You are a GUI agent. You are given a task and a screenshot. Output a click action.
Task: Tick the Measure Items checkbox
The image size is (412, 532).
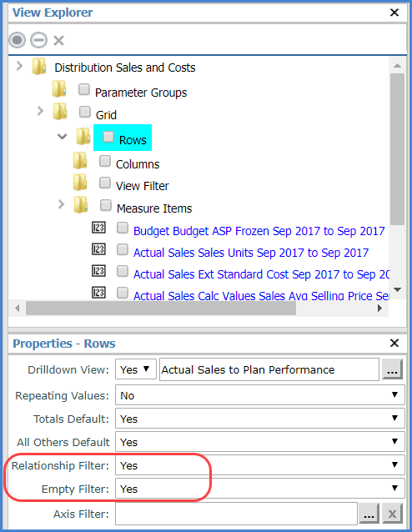click(106, 205)
